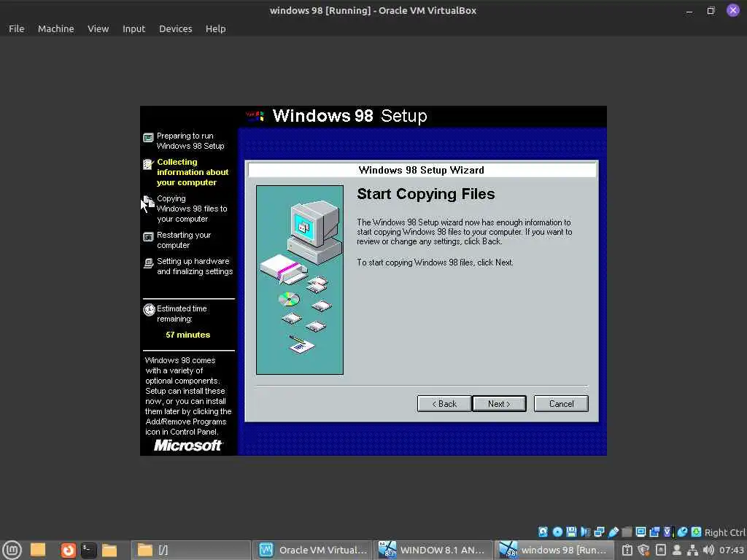The height and width of the screenshot is (560, 747).
Task: Open the Input menu
Action: 134,29
